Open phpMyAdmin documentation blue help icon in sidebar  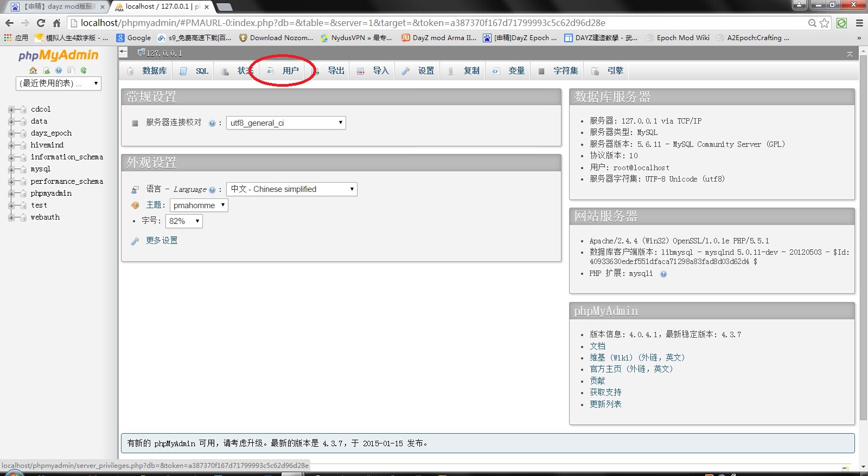[59, 70]
